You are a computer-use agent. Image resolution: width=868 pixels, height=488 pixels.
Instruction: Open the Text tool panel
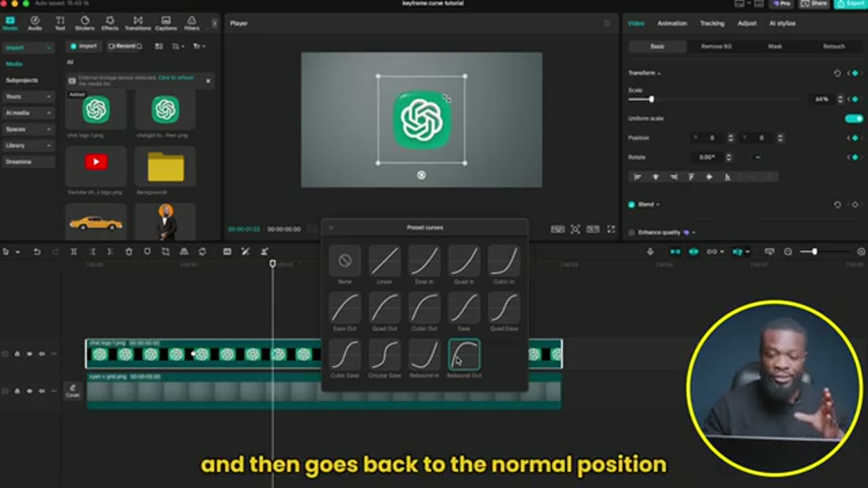60,23
